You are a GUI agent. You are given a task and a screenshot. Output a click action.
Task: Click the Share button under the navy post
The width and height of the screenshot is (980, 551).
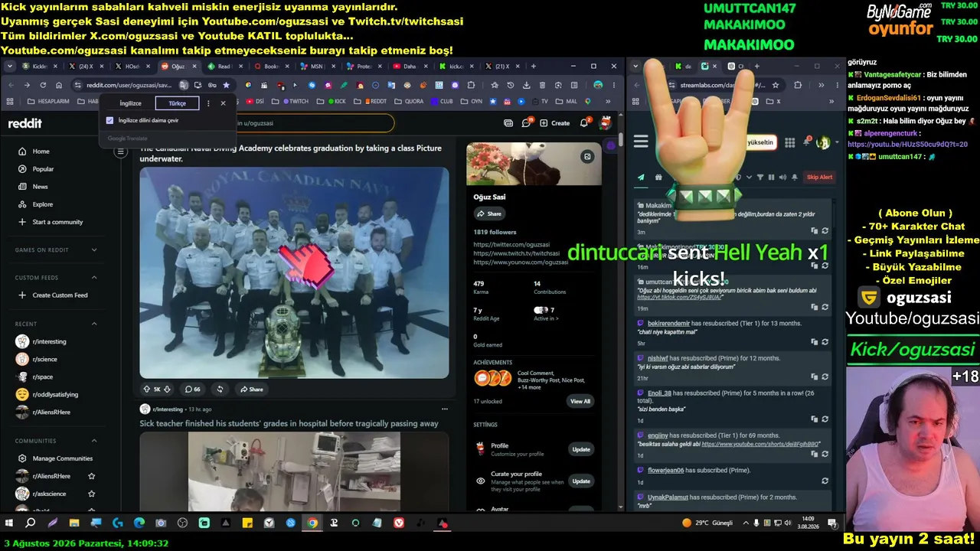(252, 390)
